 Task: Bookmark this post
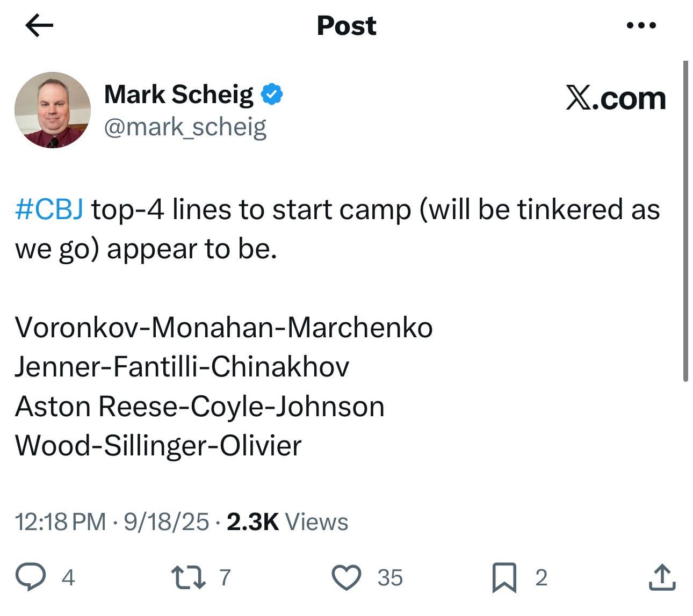pos(504,577)
